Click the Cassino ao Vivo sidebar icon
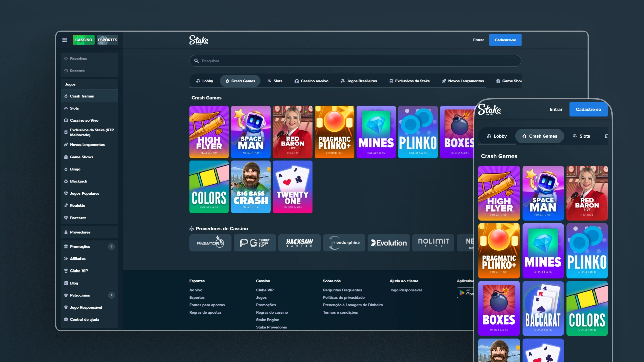This screenshot has height=362, width=644. [x=66, y=120]
